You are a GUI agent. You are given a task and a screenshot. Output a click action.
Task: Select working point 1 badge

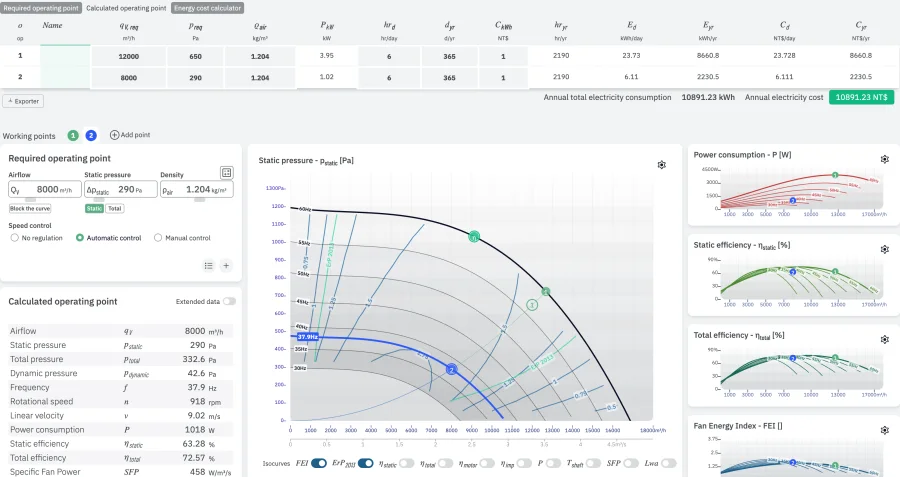73,135
